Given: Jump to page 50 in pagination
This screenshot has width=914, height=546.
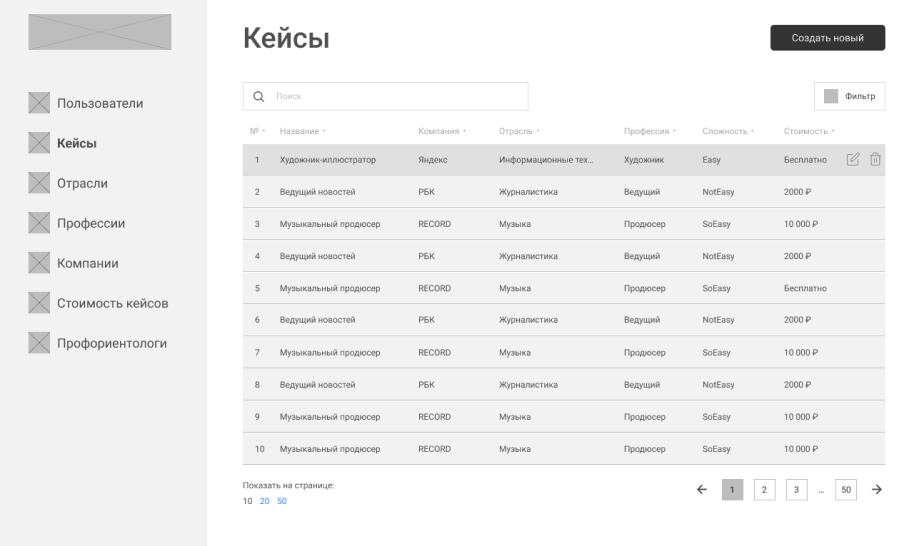Looking at the screenshot, I should pos(846,488).
